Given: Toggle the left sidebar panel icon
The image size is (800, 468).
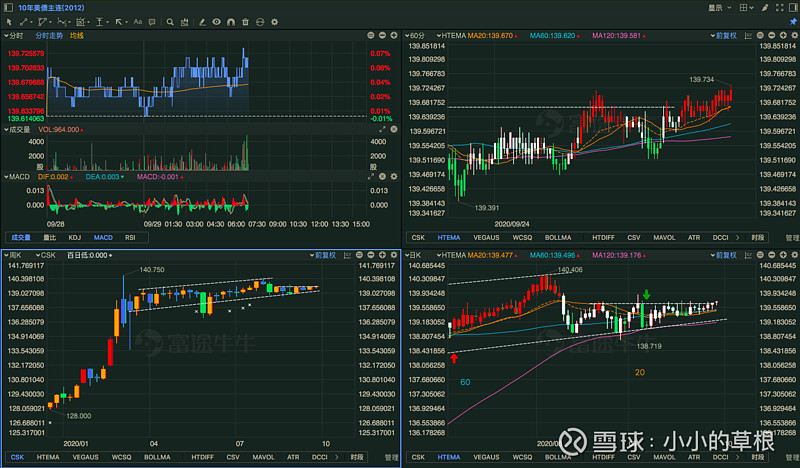Looking at the screenshot, I should click(x=8, y=7).
